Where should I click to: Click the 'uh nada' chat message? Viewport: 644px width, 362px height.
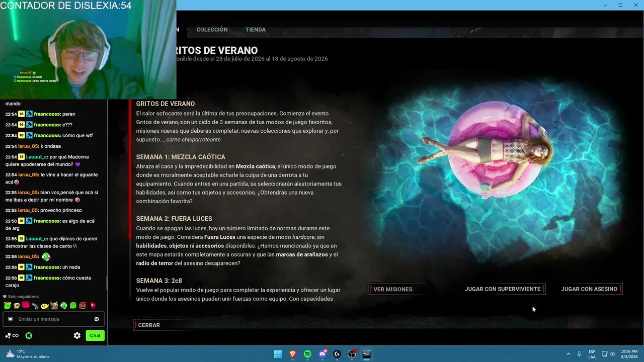pos(71,267)
